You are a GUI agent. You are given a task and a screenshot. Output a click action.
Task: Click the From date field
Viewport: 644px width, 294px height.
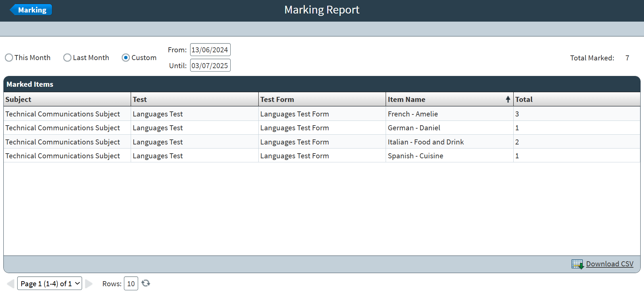coord(210,50)
